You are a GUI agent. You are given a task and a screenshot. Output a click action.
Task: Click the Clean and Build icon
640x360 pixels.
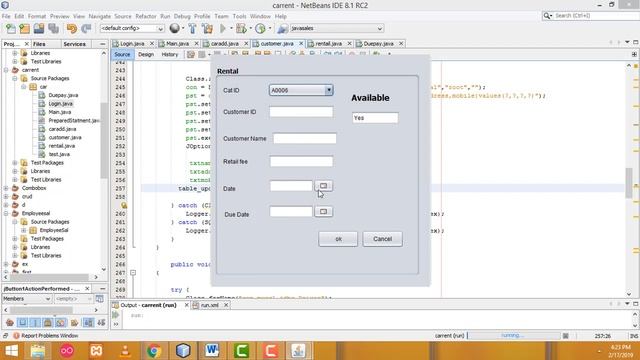[x=207, y=29]
